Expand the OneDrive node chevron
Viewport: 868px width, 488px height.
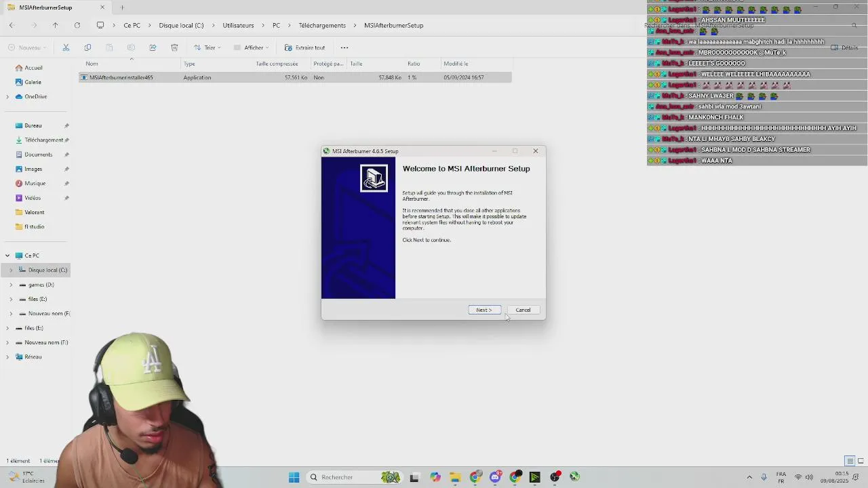7,97
